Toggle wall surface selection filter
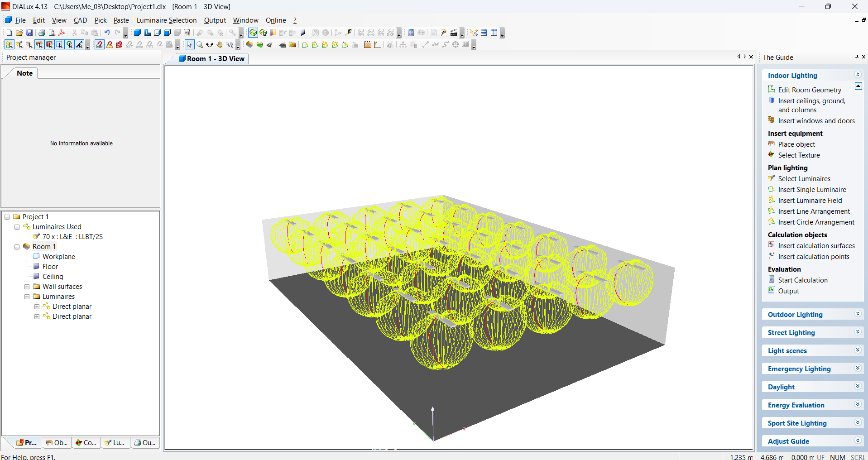This screenshot has height=460, width=868. pos(49,44)
